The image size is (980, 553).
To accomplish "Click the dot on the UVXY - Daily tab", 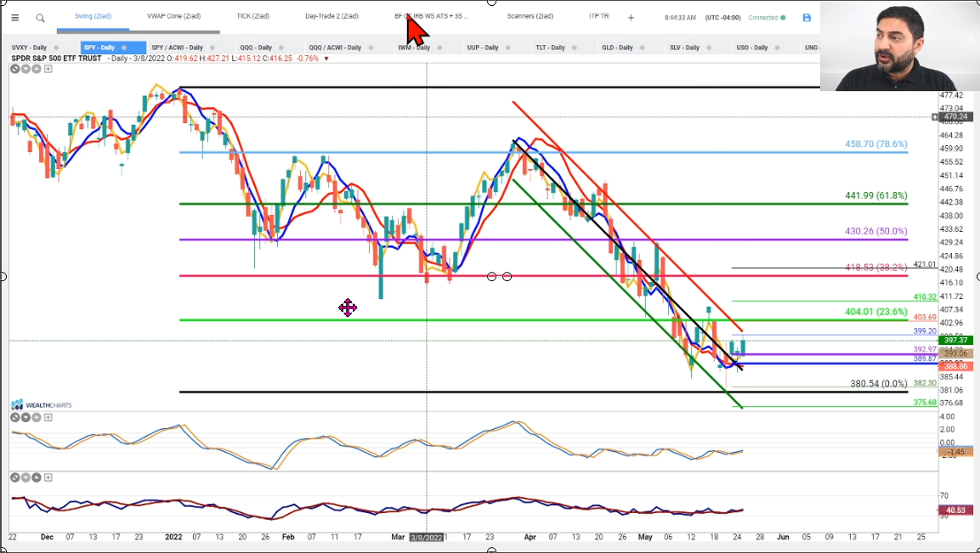I will 56,48.
